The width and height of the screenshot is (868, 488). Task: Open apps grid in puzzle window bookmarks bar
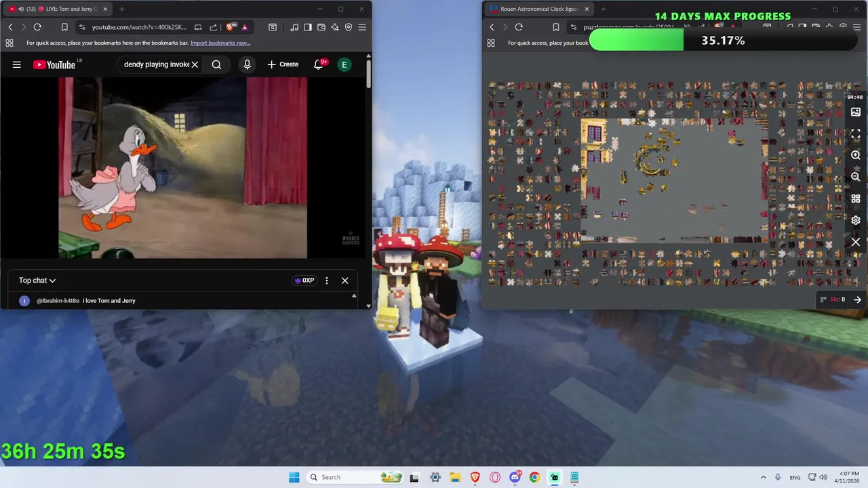pos(490,43)
